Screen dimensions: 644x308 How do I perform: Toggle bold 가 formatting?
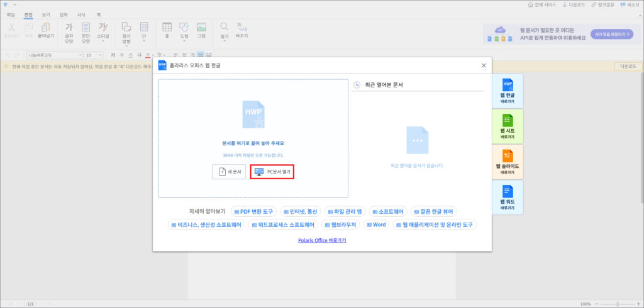tap(113, 55)
